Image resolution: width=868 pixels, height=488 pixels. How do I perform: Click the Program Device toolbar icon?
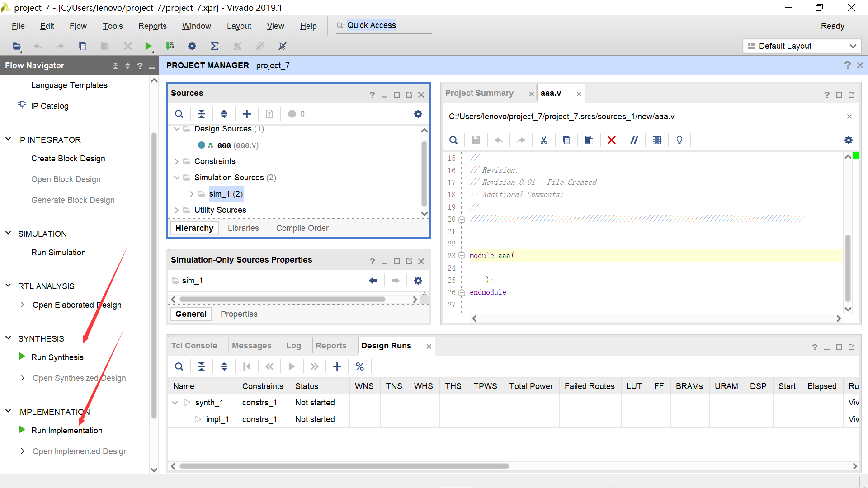coord(170,46)
